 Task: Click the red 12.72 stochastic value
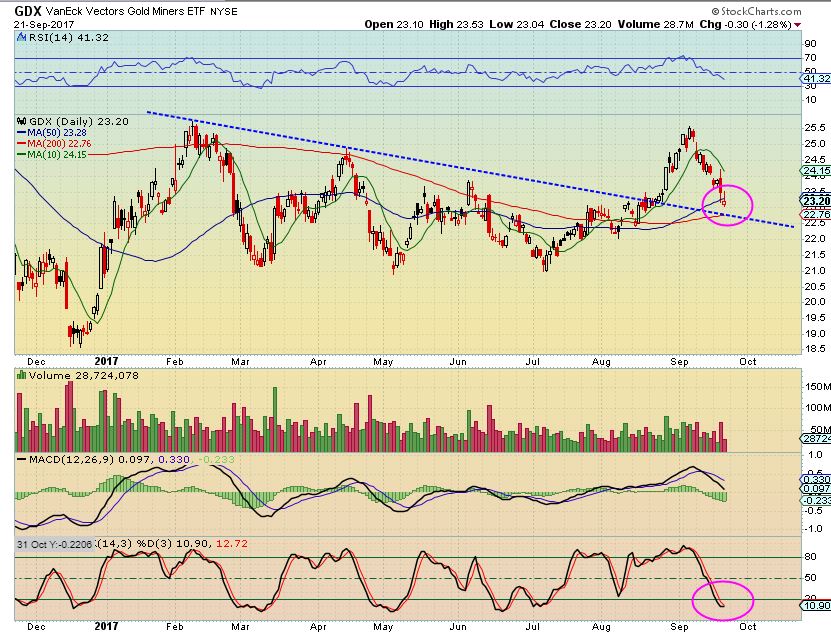click(x=232, y=544)
